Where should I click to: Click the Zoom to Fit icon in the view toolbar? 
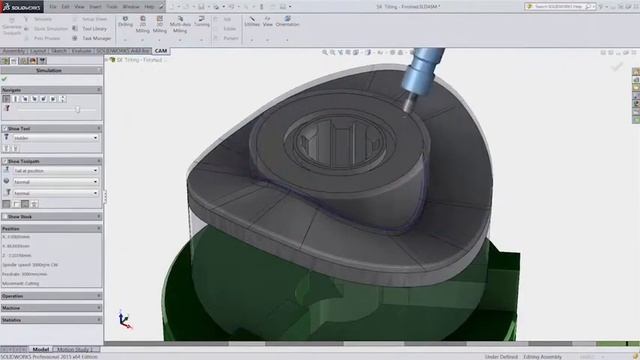click(325, 53)
